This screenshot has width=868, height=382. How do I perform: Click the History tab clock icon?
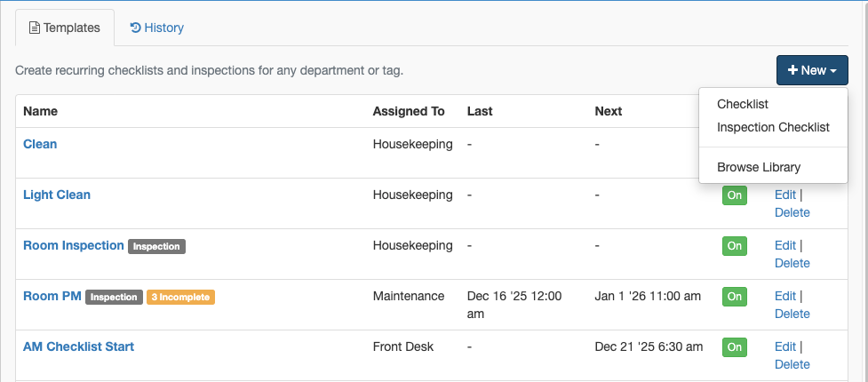(136, 28)
